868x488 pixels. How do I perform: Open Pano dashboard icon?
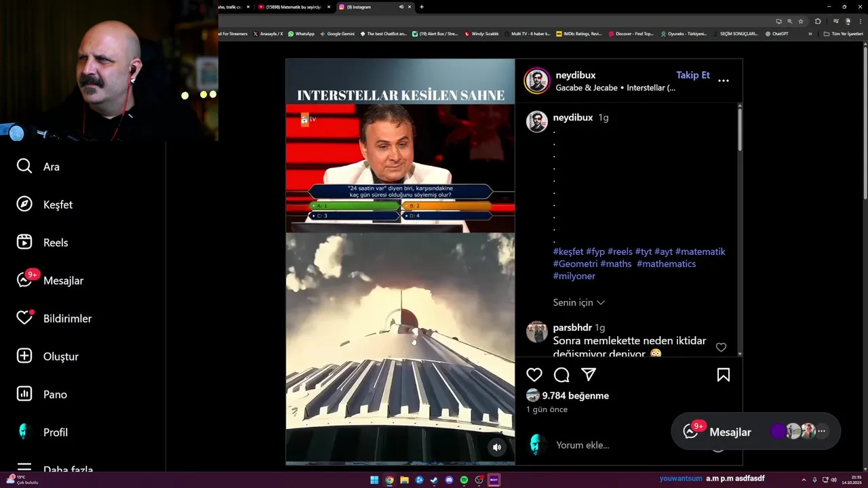coord(24,394)
